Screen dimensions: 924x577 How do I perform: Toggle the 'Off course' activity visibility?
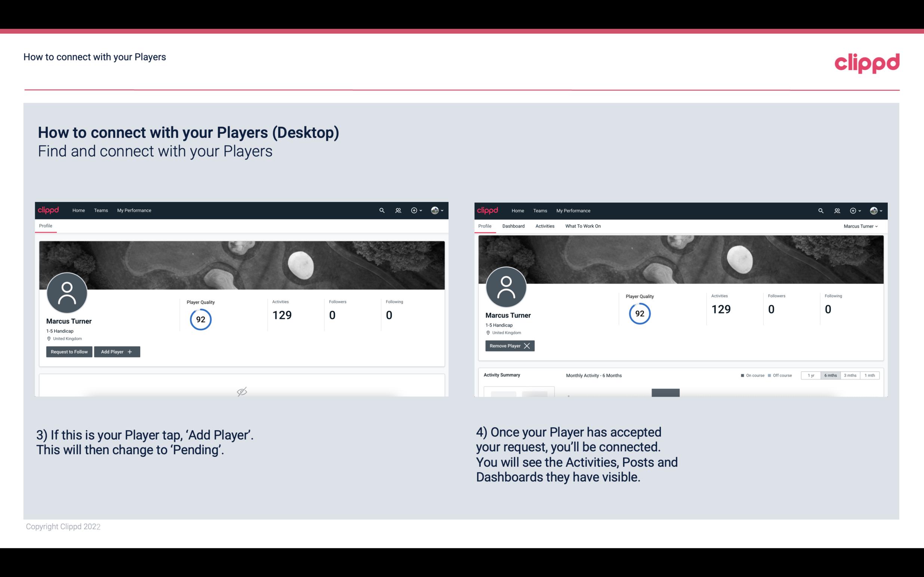[x=782, y=375]
